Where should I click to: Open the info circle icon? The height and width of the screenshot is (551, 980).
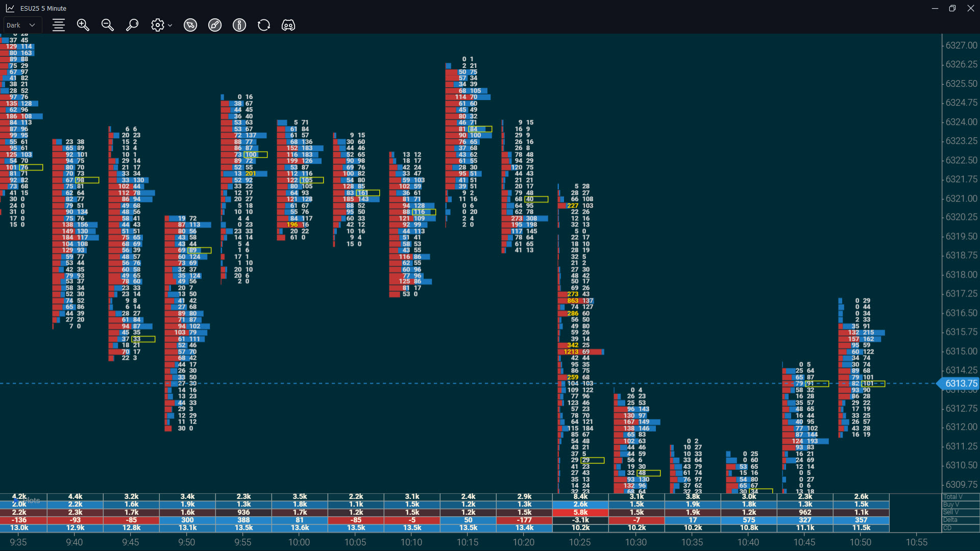pyautogui.click(x=239, y=25)
